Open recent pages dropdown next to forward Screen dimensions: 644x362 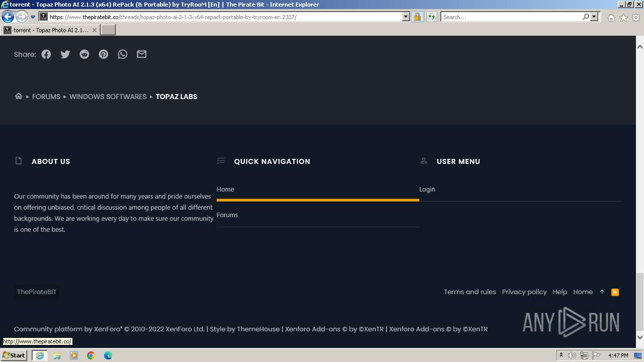coord(33,17)
